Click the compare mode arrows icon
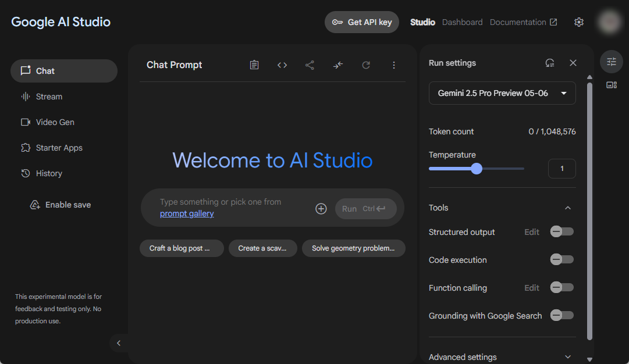Image resolution: width=629 pixels, height=364 pixels. pyautogui.click(x=338, y=65)
